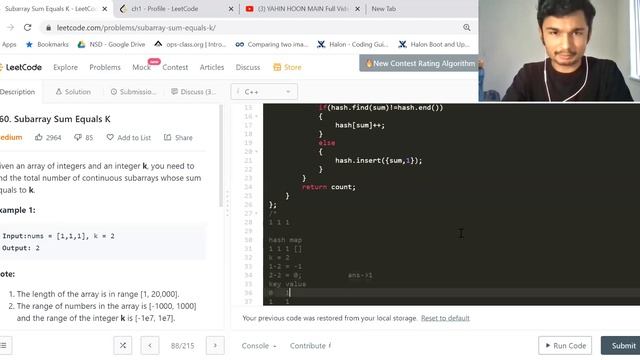This screenshot has height=360, width=640.
Task: Open Halon Coding Guide bookmark
Action: pyautogui.click(x=353, y=44)
